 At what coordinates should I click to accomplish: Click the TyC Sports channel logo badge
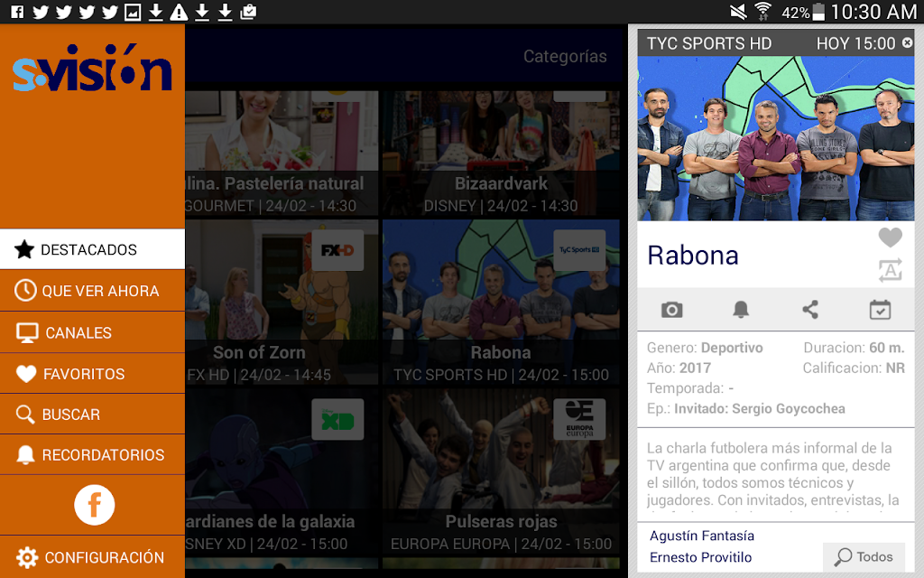[579, 250]
